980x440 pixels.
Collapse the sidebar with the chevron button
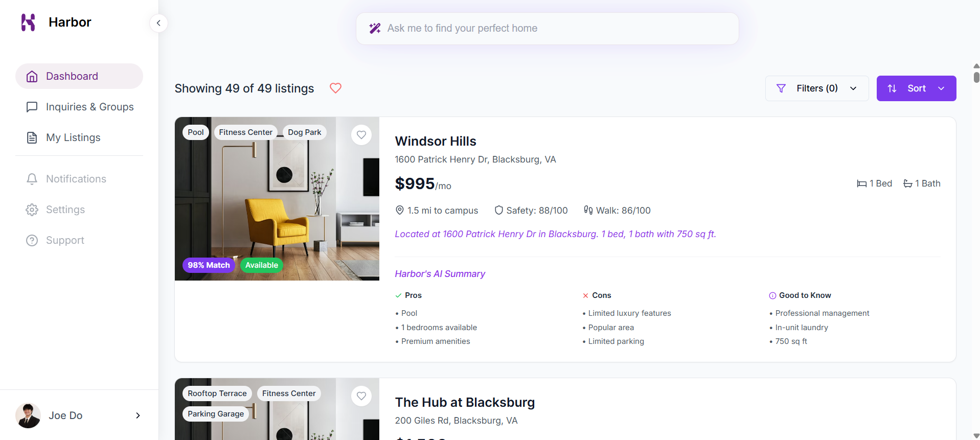pos(158,23)
